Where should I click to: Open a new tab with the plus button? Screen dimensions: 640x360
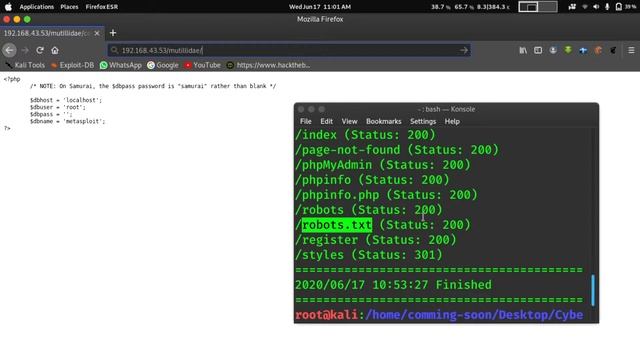point(113,33)
